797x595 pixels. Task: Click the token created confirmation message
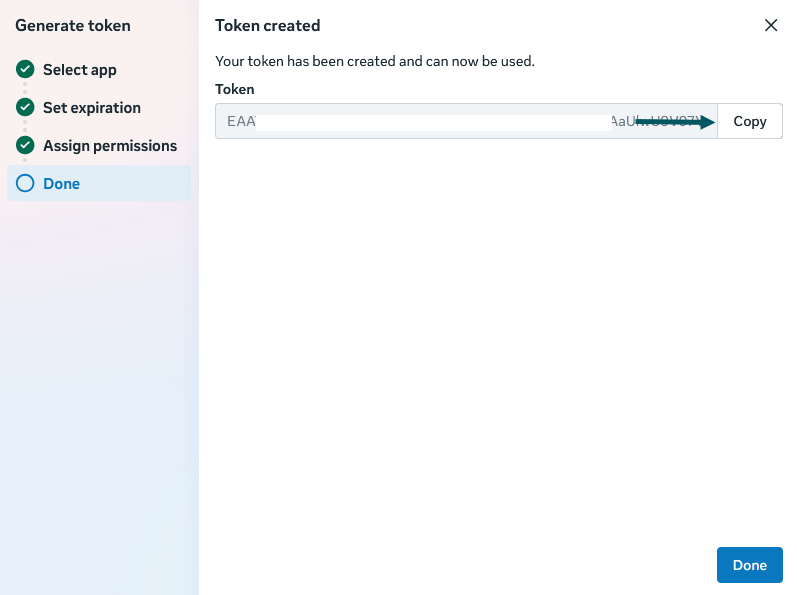point(375,61)
